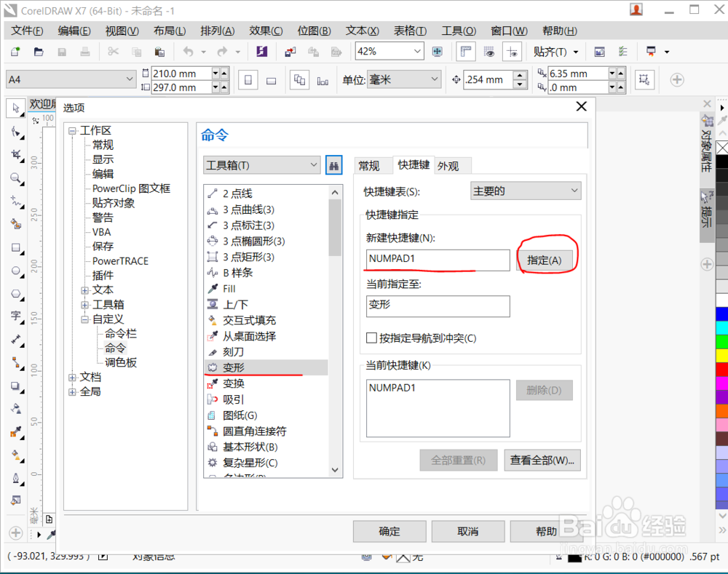Click the 指定(A) assign button
The height and width of the screenshot is (574, 728).
coord(544,260)
